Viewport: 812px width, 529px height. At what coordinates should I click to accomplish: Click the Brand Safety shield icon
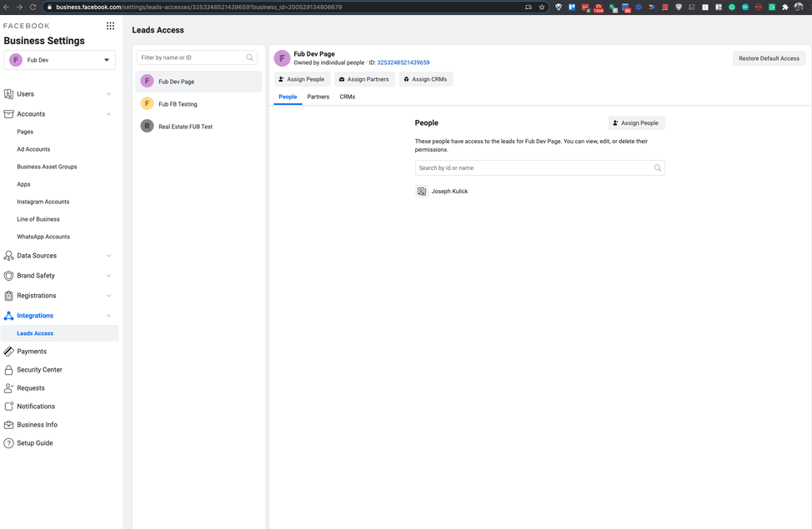[8, 276]
